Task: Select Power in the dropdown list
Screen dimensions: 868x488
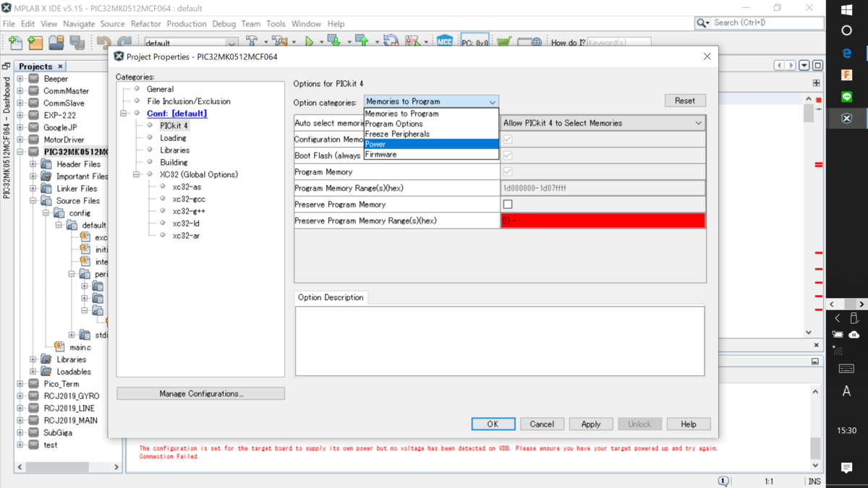Action: (x=431, y=144)
